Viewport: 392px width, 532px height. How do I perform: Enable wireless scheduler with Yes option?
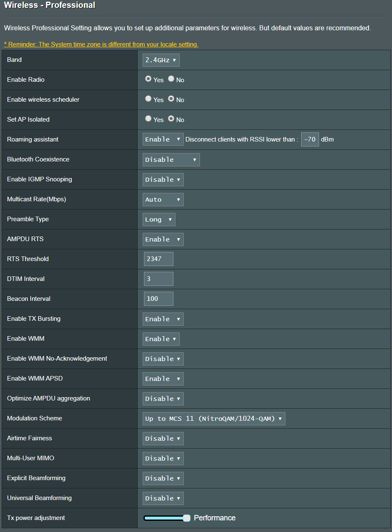pos(148,99)
